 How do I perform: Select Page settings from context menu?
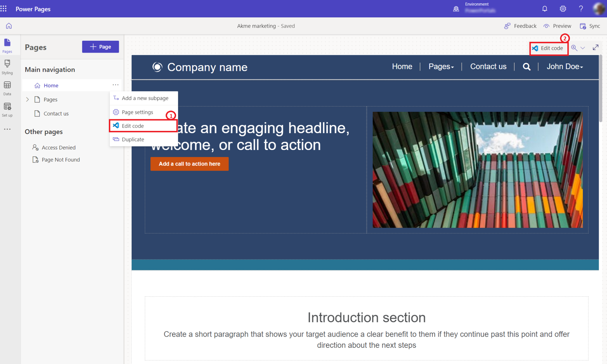pos(137,112)
